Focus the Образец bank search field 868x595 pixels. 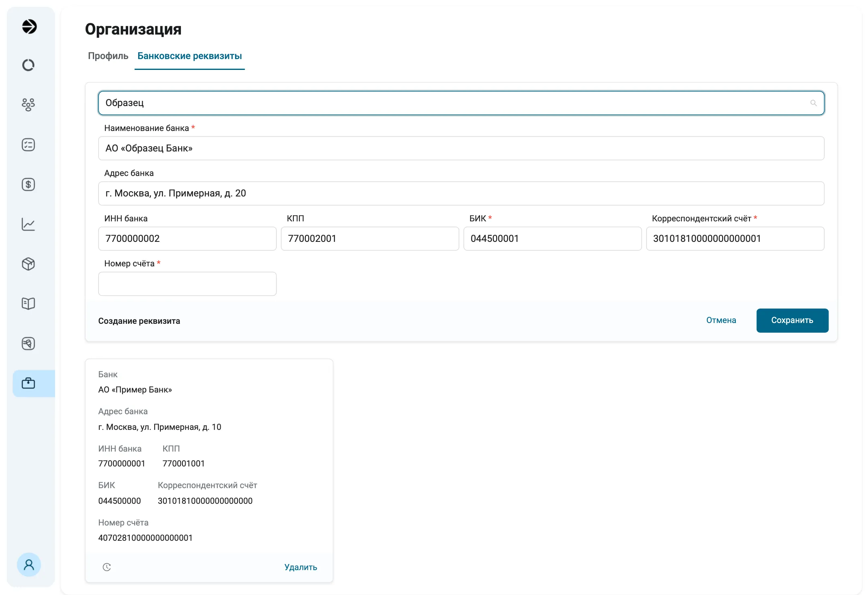pos(461,103)
